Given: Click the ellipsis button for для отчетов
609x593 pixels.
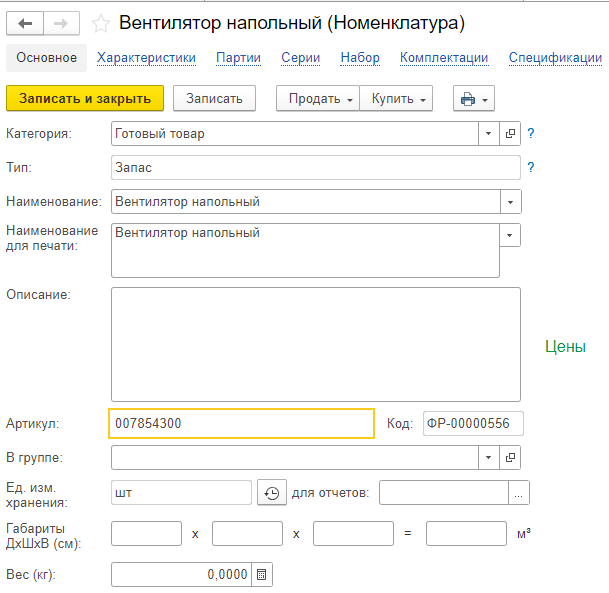Looking at the screenshot, I should tap(519, 493).
